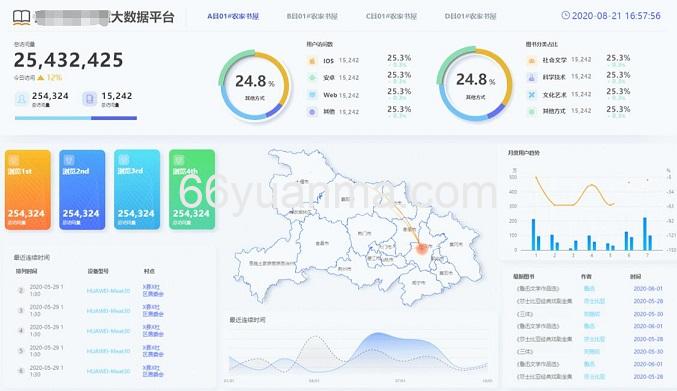Open the cyan 3rd ranking card
Screen dimensions: 677x391
pyautogui.click(x=137, y=189)
